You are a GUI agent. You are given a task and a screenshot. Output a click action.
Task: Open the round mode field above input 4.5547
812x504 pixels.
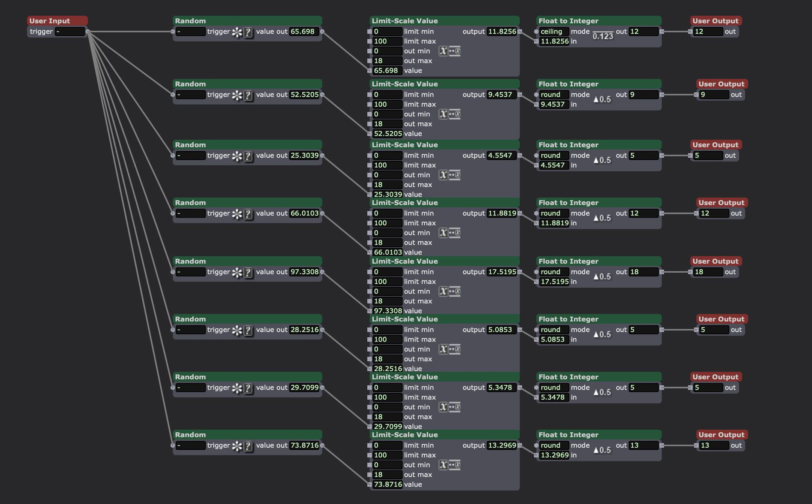[x=554, y=155]
